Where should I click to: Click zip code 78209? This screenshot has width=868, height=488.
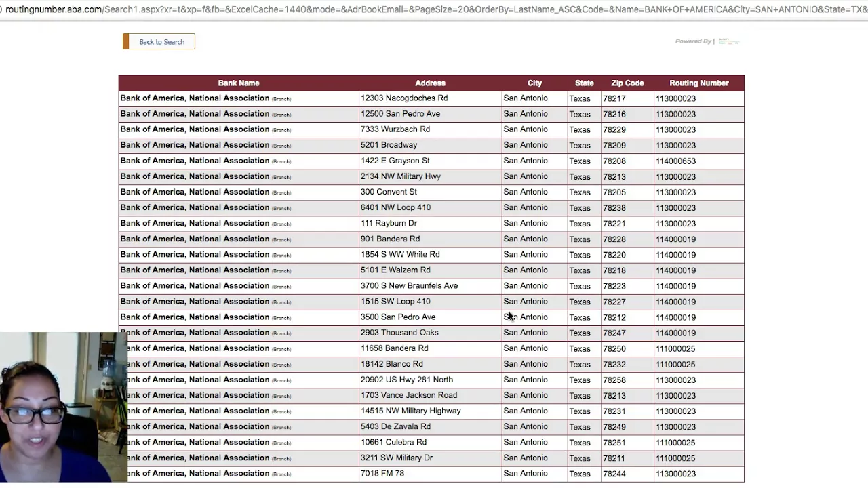point(614,145)
